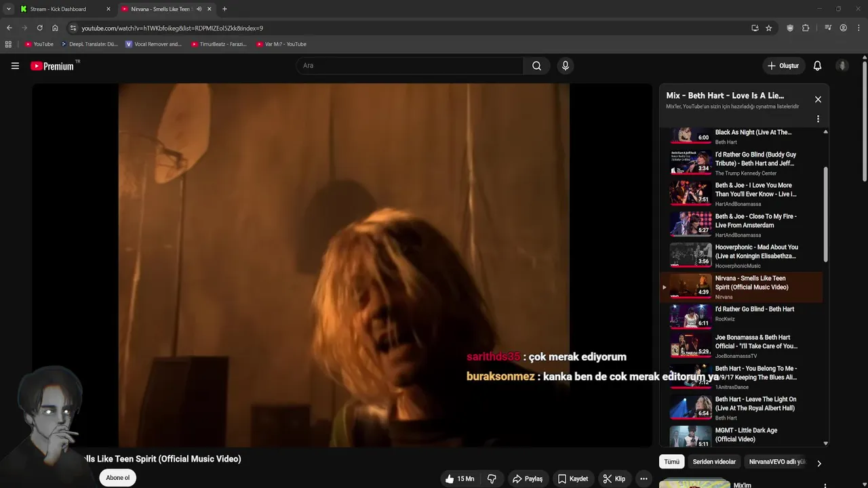Open the Vocal Remover bookmark
This screenshot has width=868, height=488.
coord(154,44)
